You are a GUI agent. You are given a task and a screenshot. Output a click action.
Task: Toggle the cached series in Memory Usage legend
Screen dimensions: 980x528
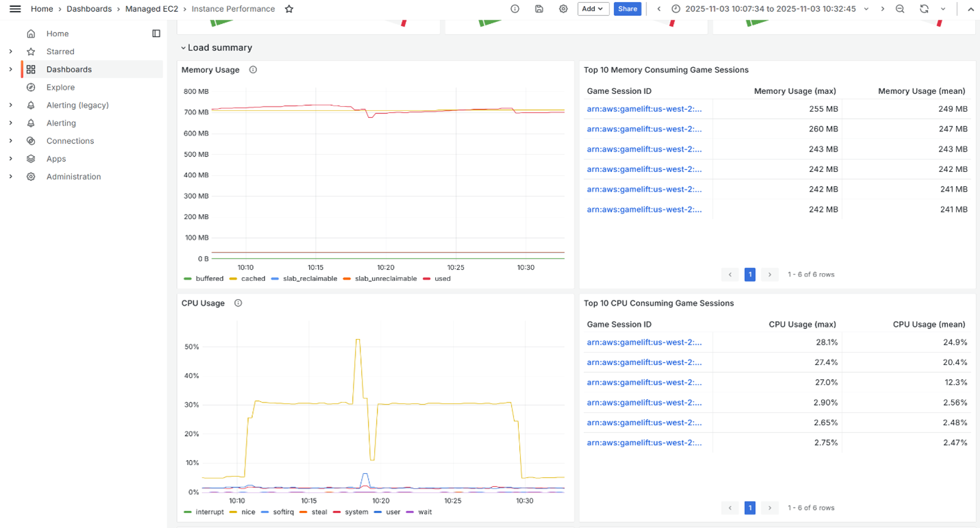[x=252, y=279]
